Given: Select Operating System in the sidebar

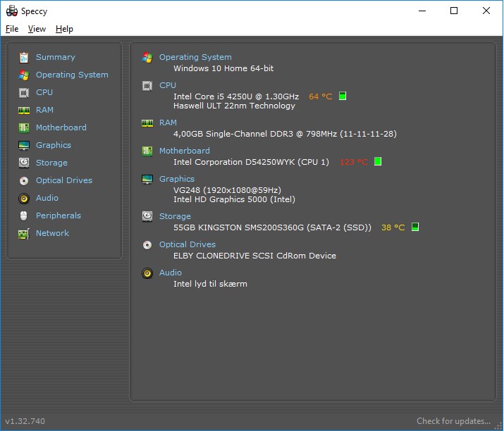Looking at the screenshot, I should 72,75.
